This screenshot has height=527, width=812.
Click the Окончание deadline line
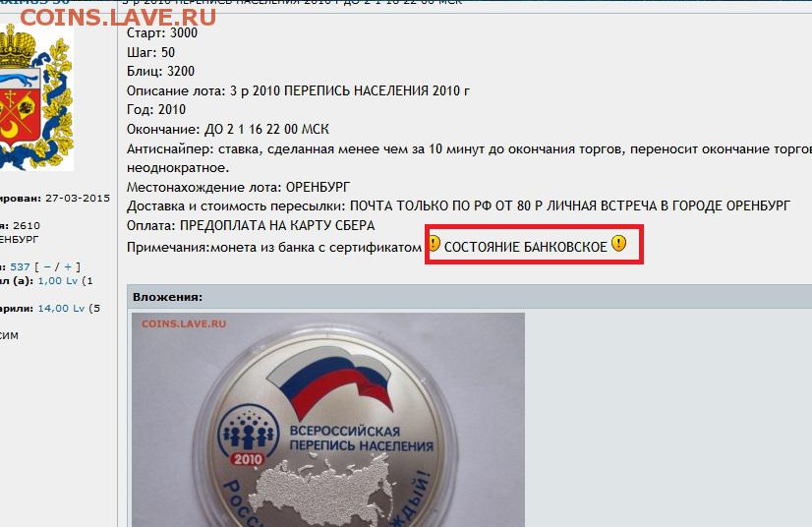228,129
